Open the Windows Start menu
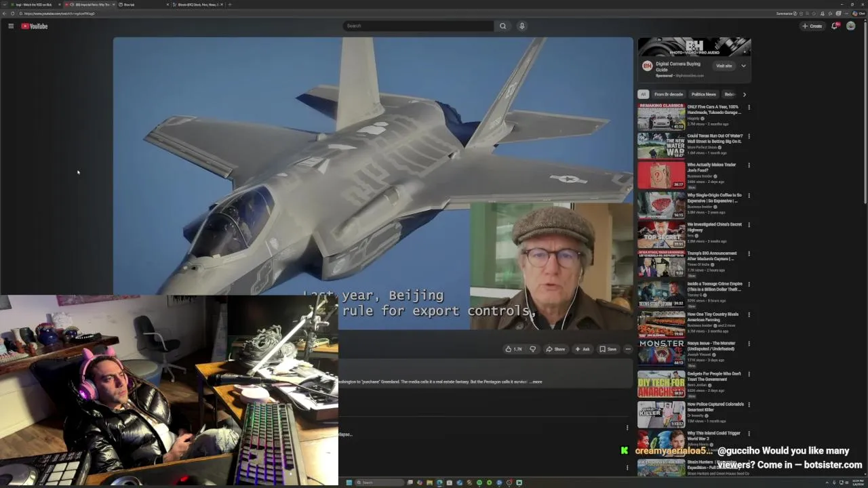 [349, 483]
